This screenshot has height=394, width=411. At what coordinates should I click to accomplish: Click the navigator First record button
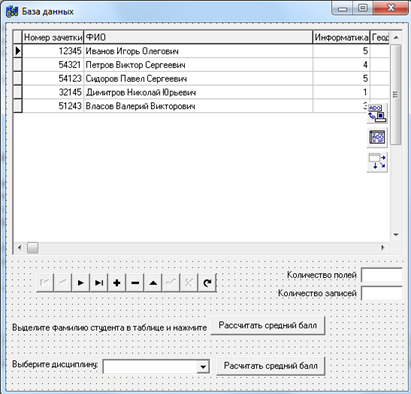pyautogui.click(x=45, y=283)
